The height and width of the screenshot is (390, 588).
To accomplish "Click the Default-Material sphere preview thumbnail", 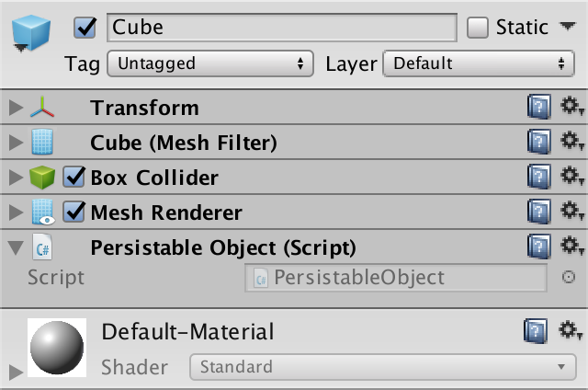I will [x=57, y=348].
